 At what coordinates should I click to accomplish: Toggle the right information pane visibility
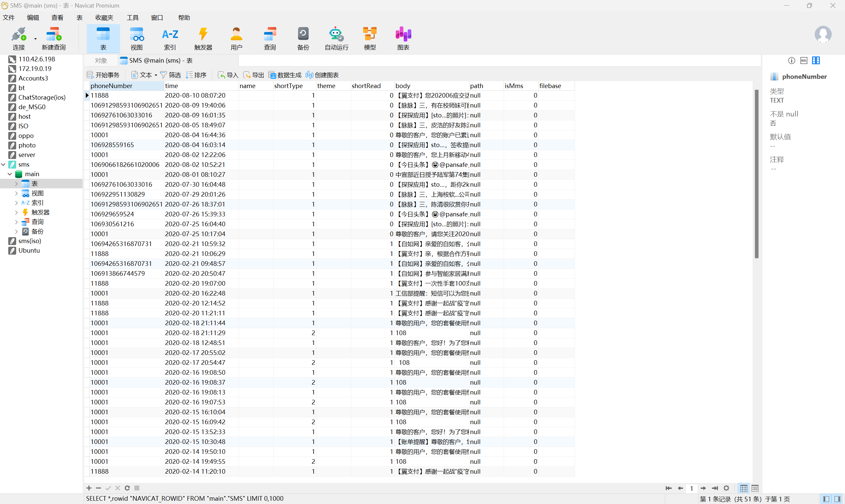(x=837, y=499)
